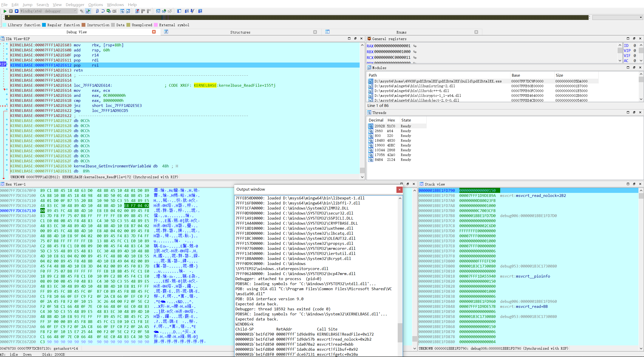Screen dimensions: 644x357
Task: Switch to the Enums tab
Action: click(x=401, y=32)
